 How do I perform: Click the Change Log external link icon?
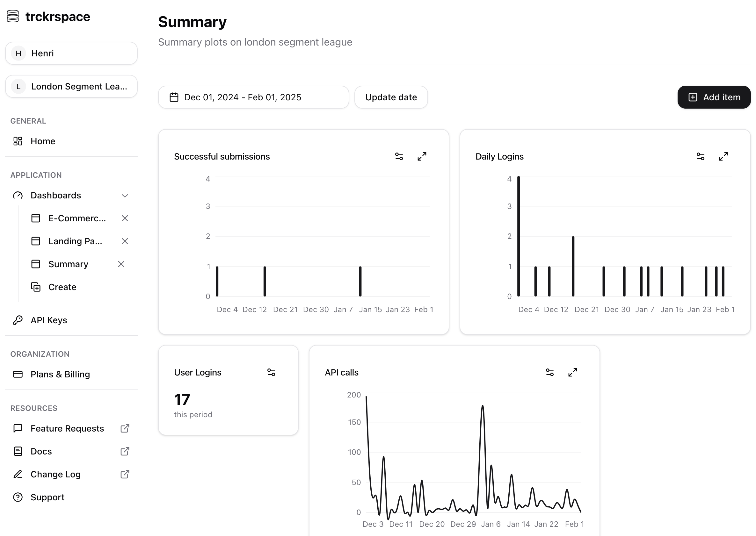(x=125, y=474)
